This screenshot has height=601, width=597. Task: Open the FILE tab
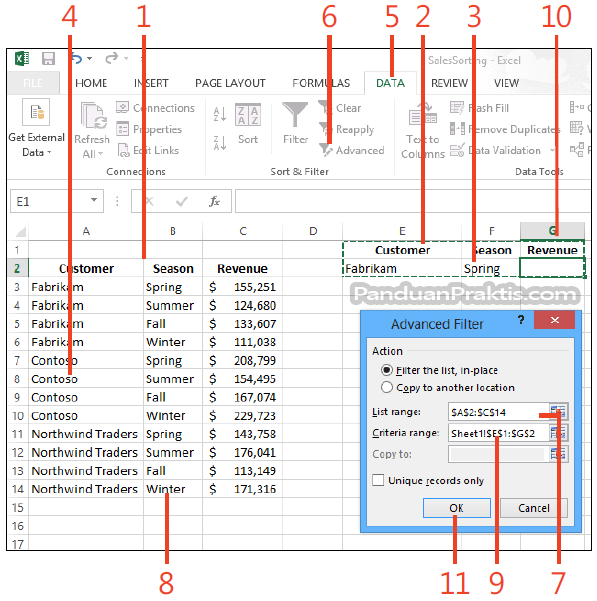pyautogui.click(x=33, y=83)
